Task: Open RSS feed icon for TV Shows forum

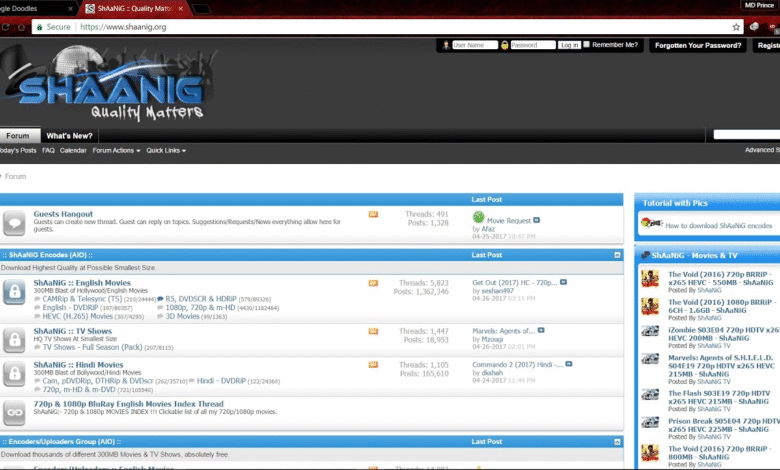Action: [x=373, y=331]
